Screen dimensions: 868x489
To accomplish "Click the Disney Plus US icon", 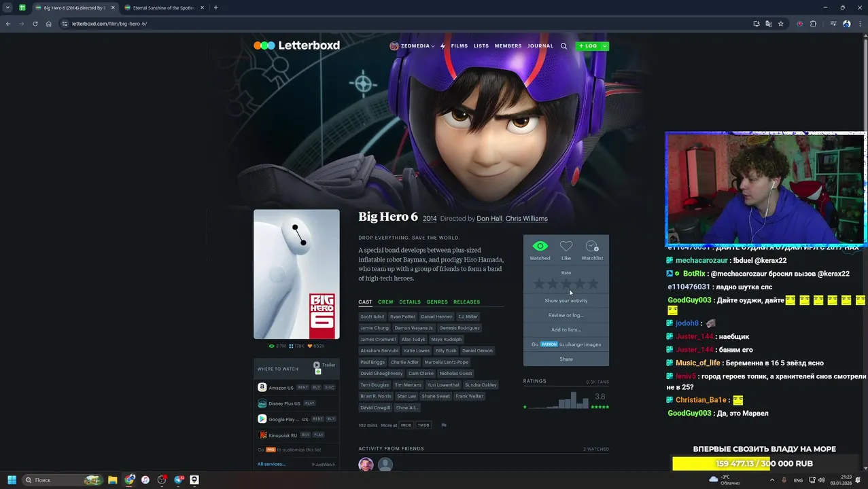I will point(262,403).
